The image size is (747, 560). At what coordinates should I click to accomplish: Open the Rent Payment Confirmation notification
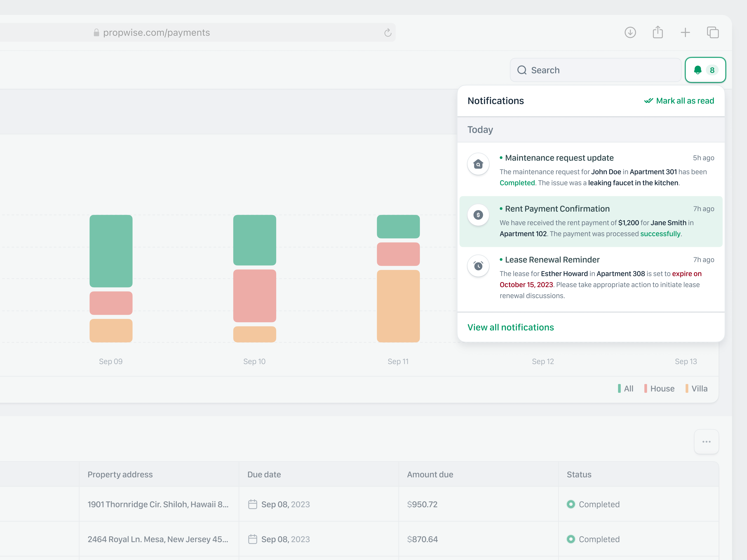coord(557,209)
